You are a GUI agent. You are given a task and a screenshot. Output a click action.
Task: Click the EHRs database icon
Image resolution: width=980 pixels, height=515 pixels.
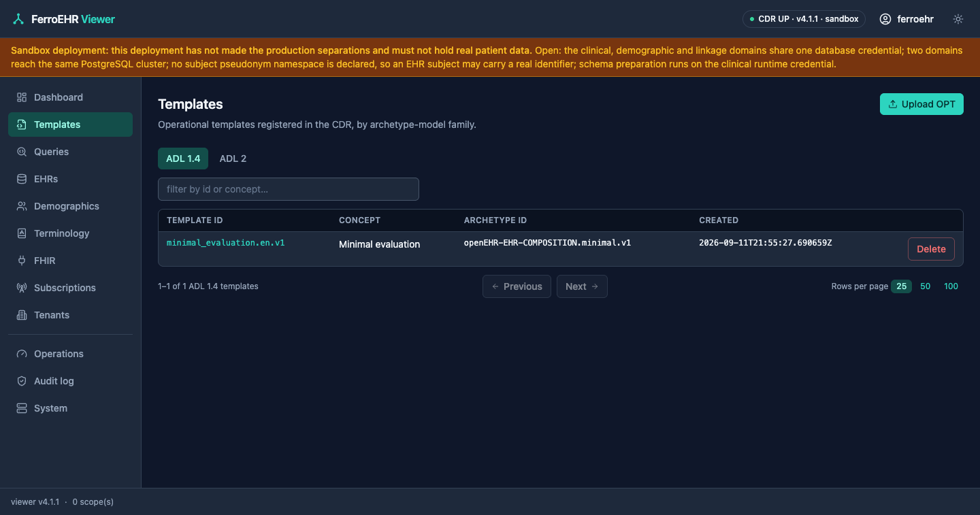[22, 179]
